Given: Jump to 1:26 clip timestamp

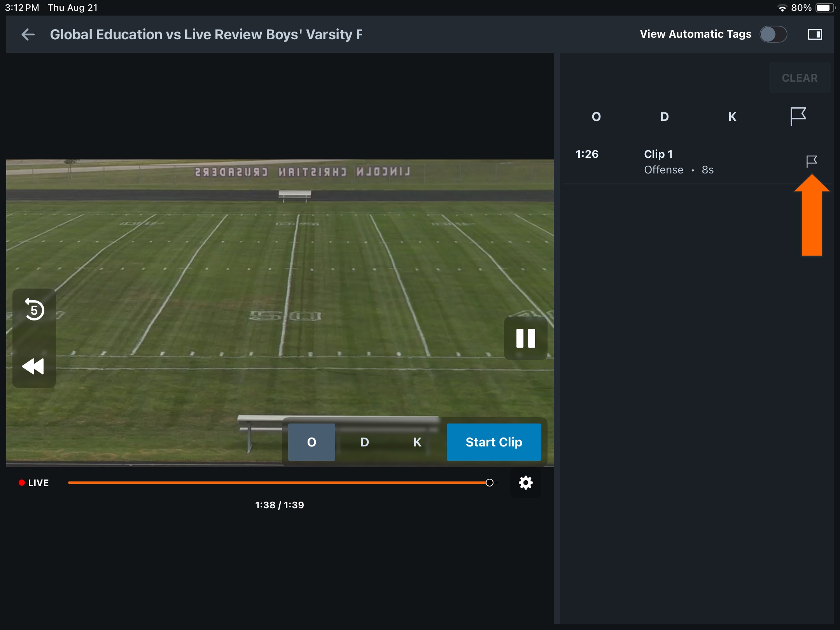Looking at the screenshot, I should pos(587,154).
